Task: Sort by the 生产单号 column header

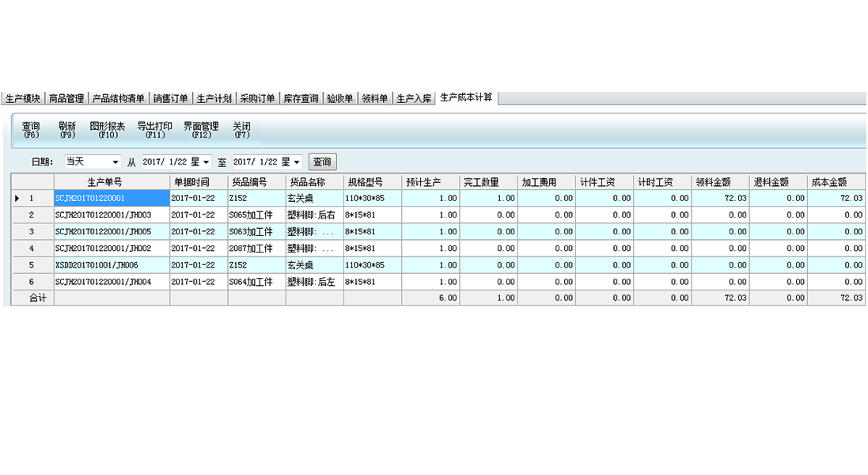Action: click(x=111, y=182)
